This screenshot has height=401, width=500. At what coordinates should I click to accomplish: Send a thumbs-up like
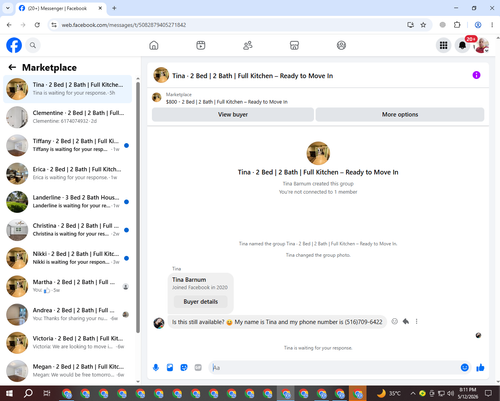[480, 367]
